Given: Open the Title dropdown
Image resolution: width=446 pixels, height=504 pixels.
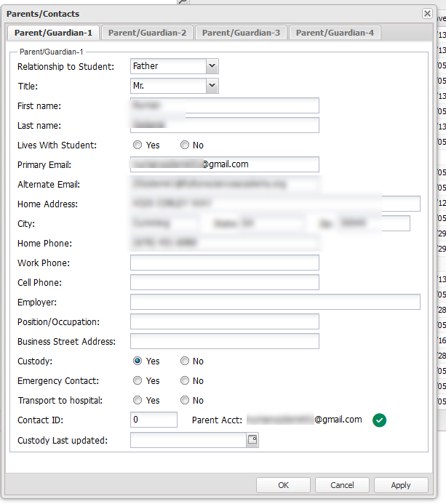Looking at the screenshot, I should point(212,86).
